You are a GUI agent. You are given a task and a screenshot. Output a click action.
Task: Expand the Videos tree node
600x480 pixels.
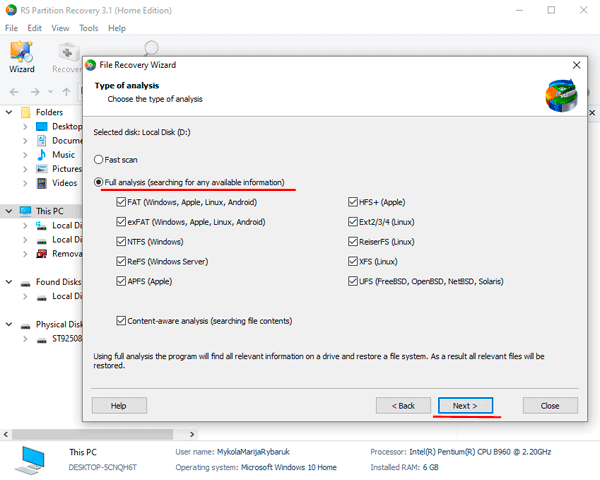(25, 183)
